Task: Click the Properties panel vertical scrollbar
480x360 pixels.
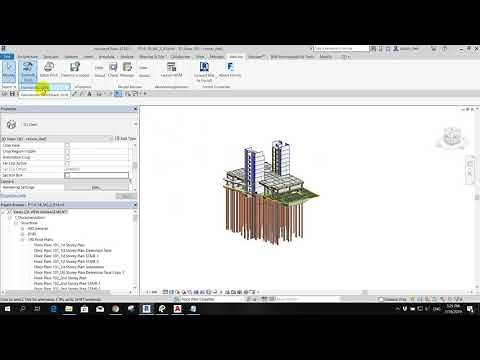Action: pyautogui.click(x=135, y=167)
